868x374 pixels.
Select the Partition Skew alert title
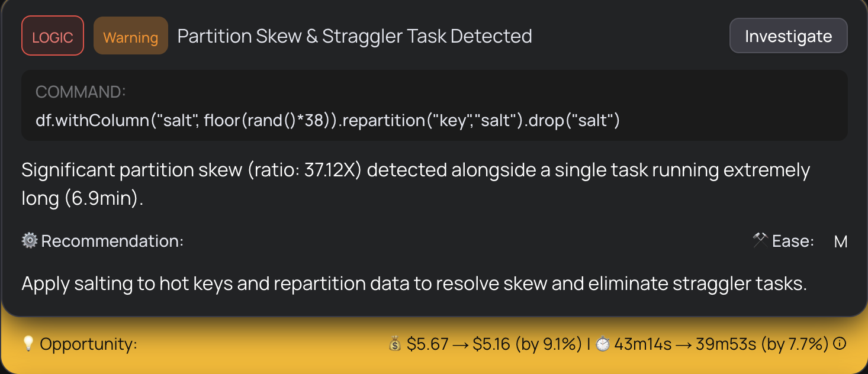point(355,36)
